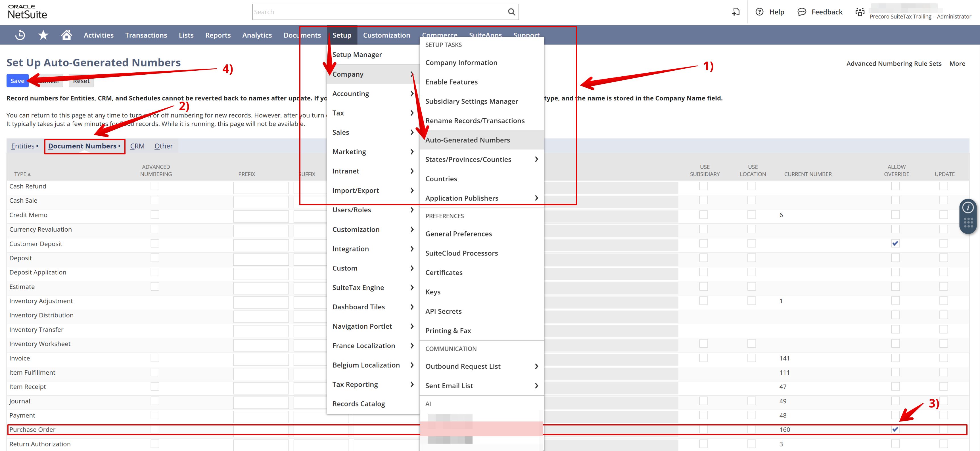Click the floating info assistant icon
The width and height of the screenshot is (980, 451).
(968, 208)
